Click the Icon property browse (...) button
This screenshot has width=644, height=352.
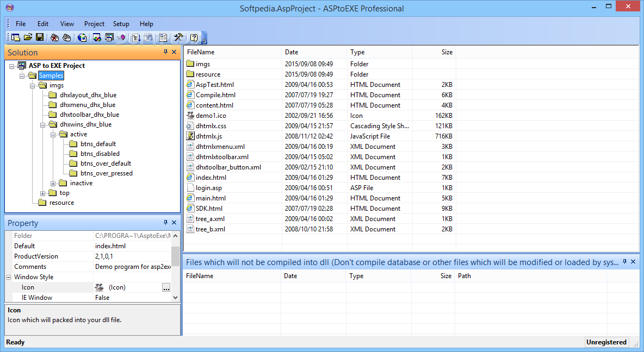point(166,287)
